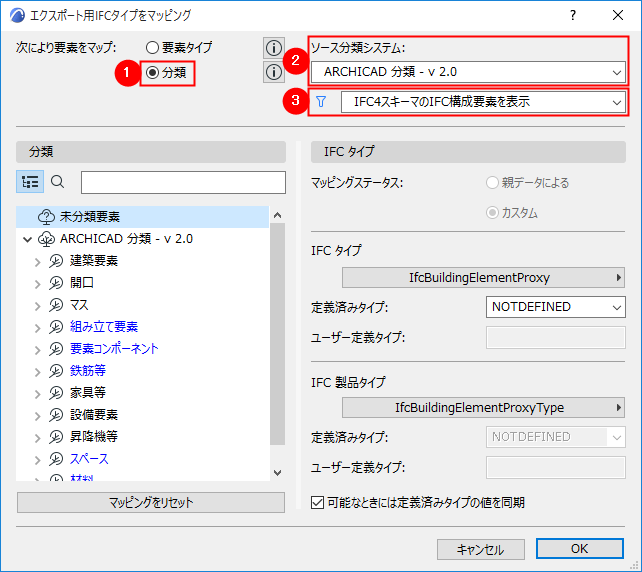Select the 組み立て要素 classification label
Screen dimensions: 642x572
click(x=104, y=327)
